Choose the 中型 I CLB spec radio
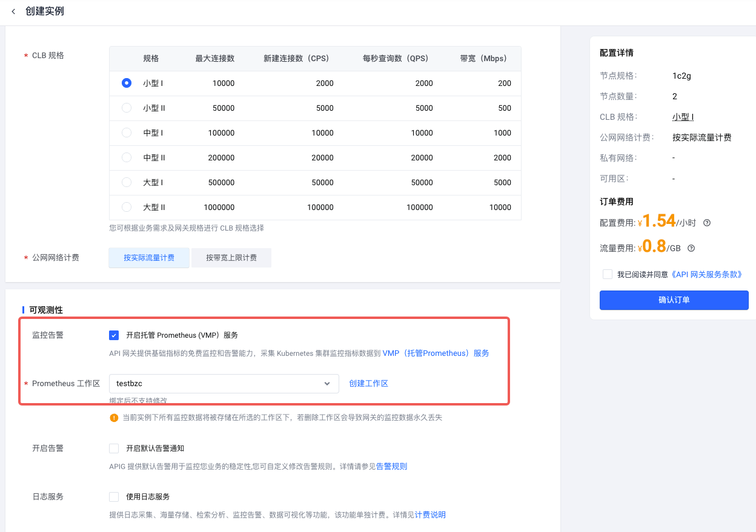The width and height of the screenshot is (756, 532). 127,133
